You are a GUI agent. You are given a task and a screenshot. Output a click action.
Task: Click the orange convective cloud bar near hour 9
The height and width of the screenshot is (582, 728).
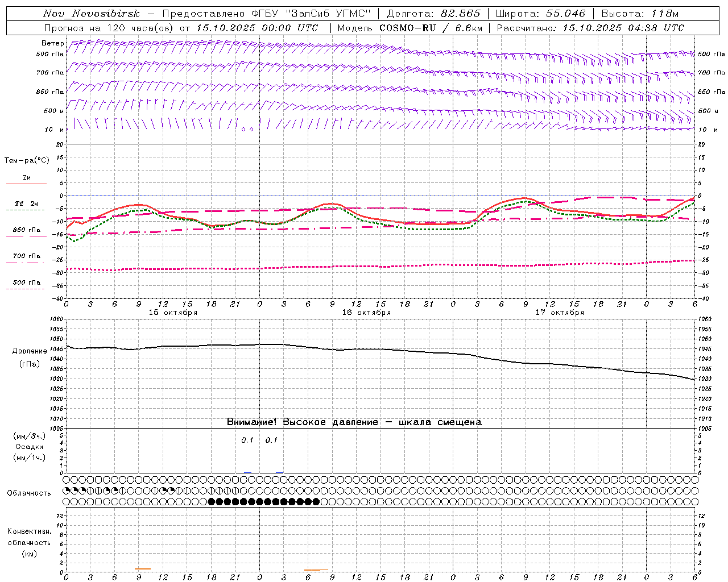pyautogui.click(x=143, y=568)
